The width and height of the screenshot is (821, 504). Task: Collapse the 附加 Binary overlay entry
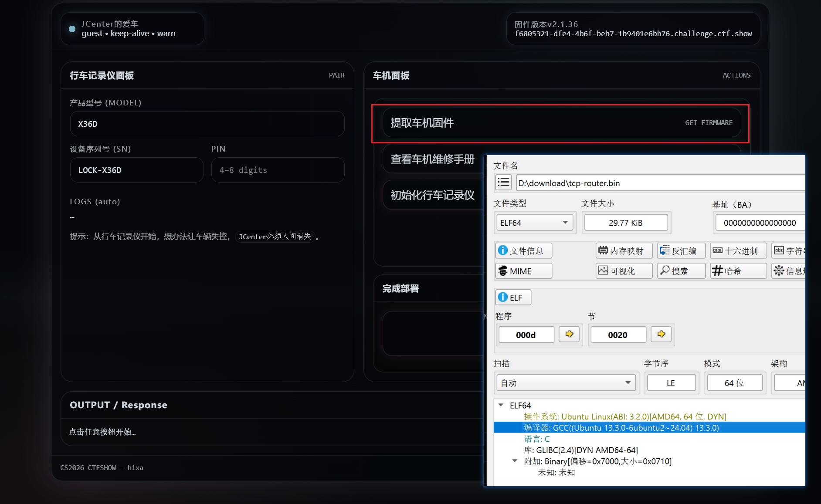(515, 461)
